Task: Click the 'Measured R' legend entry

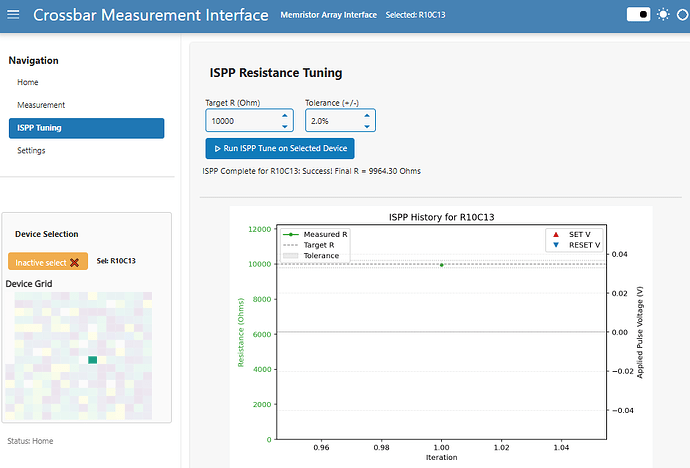Action: (x=316, y=234)
